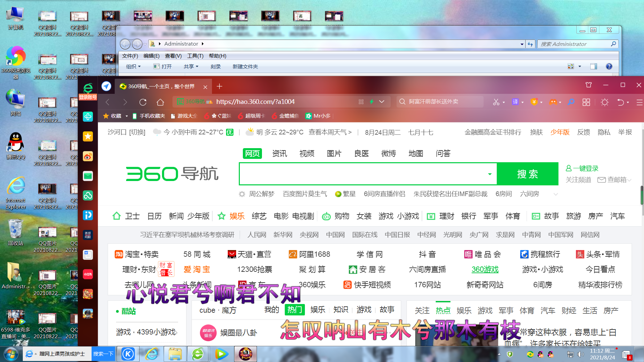Screen dimensions: 644x362
Task: Click the green 搜索 button
Action: click(528, 174)
